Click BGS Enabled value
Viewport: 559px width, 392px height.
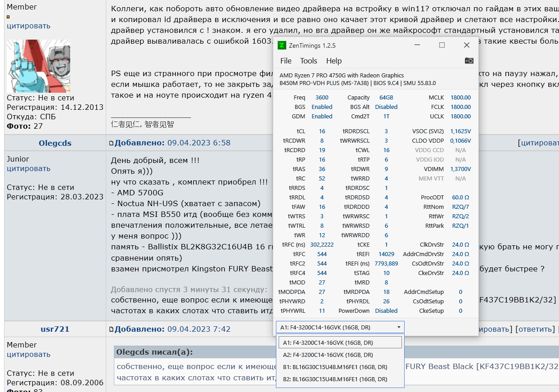pyautogui.click(x=322, y=107)
